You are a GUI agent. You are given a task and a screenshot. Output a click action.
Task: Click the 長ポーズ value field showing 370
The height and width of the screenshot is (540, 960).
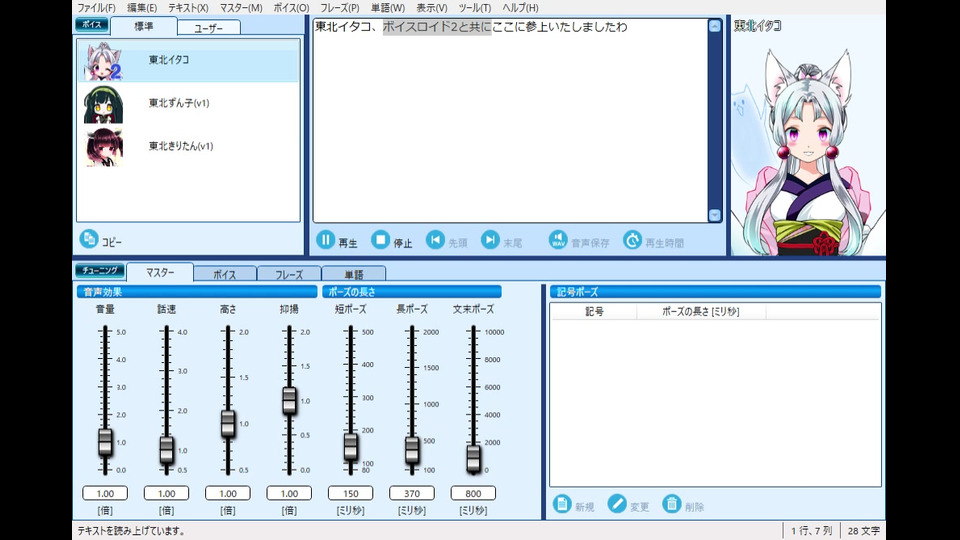pyautogui.click(x=412, y=493)
